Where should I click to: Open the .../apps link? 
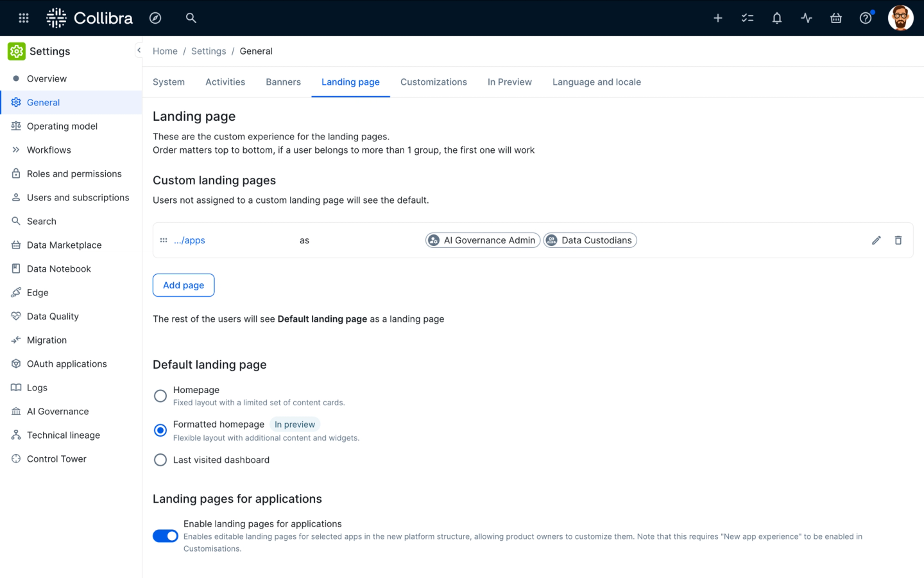(x=189, y=240)
